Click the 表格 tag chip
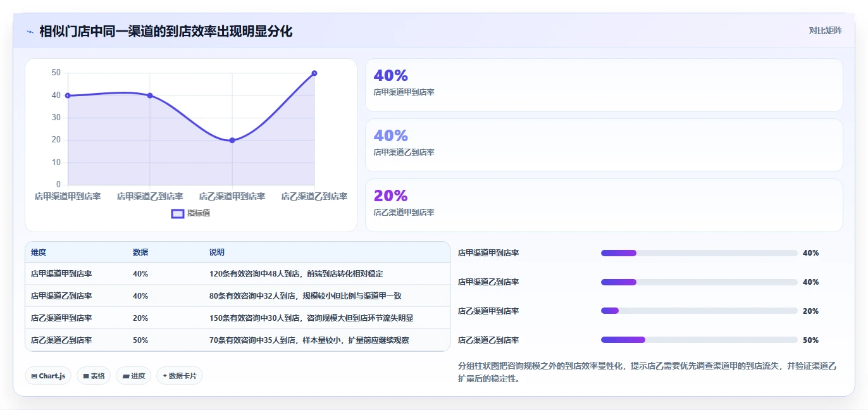Image resolution: width=868 pixels, height=410 pixels. (x=94, y=376)
